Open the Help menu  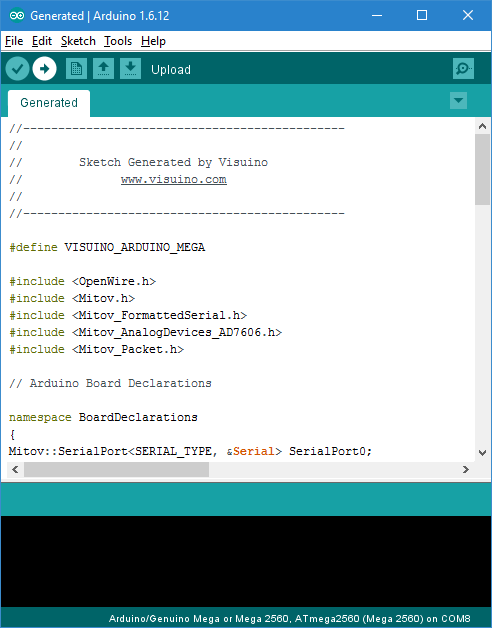tap(153, 41)
